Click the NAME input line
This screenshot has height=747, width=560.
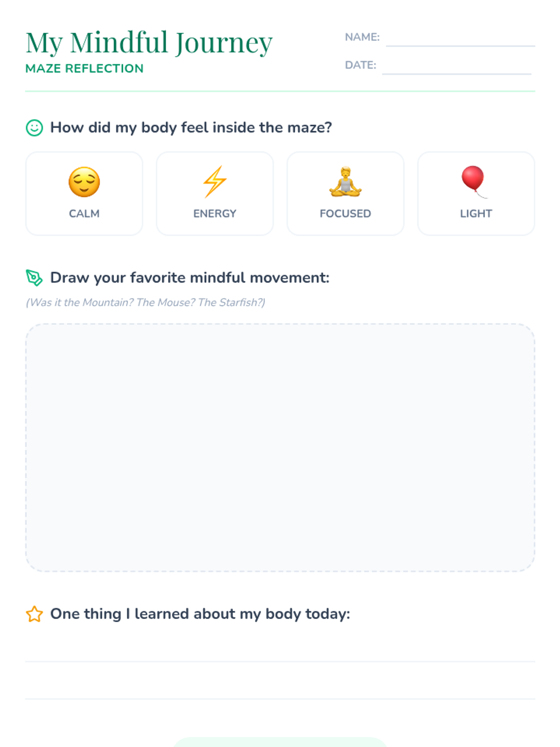click(x=460, y=39)
